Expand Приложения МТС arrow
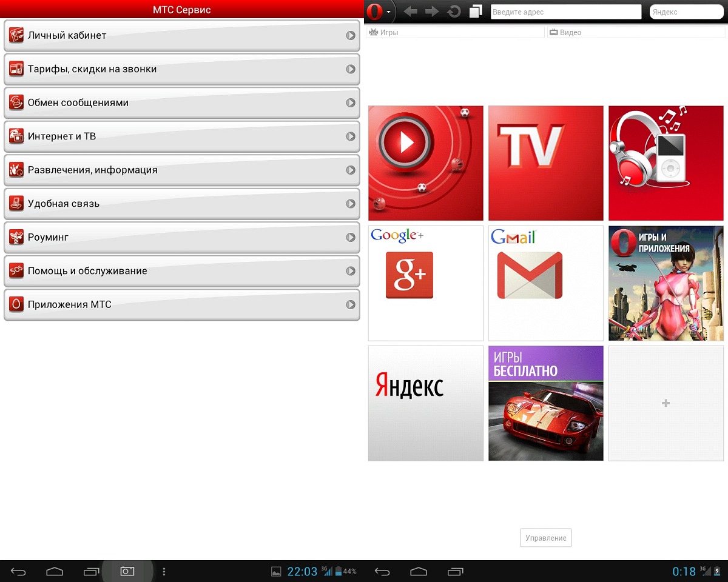This screenshot has width=728, height=582. [x=351, y=305]
